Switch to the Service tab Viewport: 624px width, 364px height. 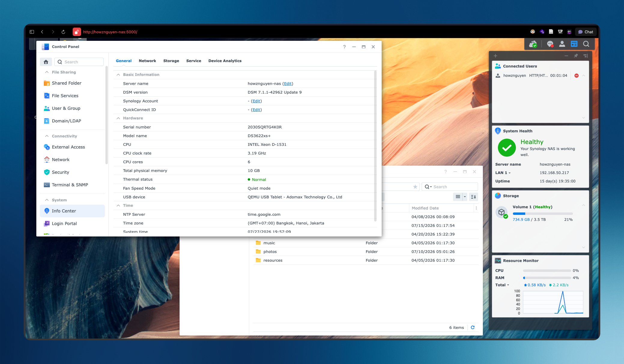(194, 61)
